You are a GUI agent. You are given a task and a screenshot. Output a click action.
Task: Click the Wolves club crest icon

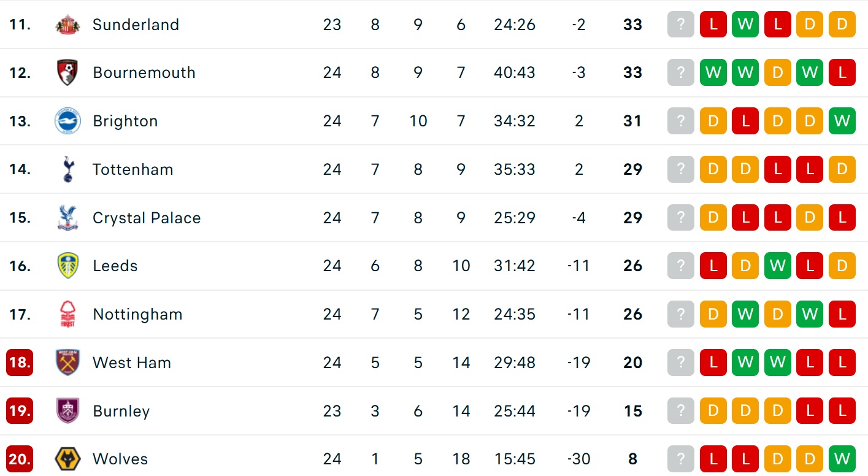(x=67, y=459)
